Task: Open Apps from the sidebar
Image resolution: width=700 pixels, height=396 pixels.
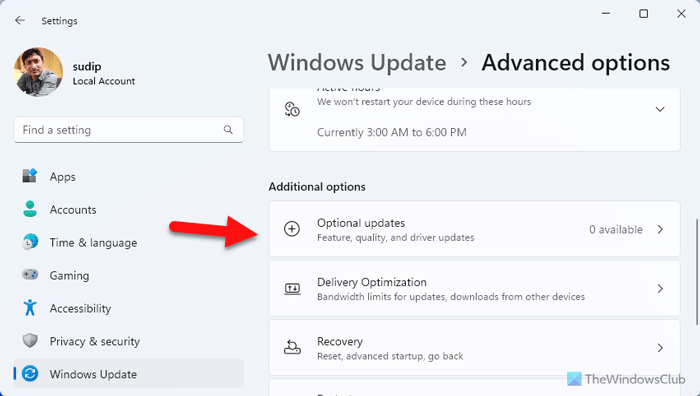Action: pos(129,176)
